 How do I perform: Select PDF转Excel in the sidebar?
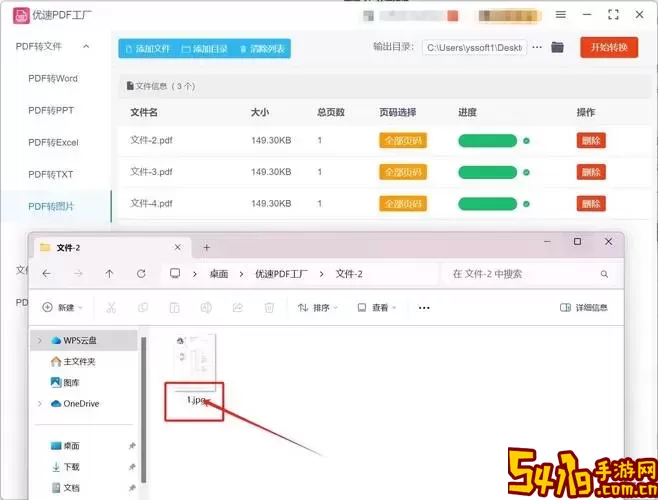pos(53,142)
